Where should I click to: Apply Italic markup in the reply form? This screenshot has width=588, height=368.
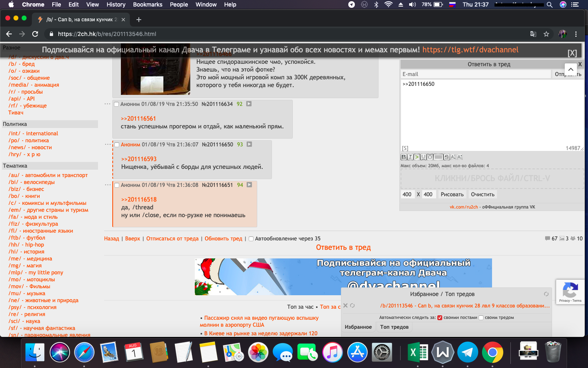(410, 157)
